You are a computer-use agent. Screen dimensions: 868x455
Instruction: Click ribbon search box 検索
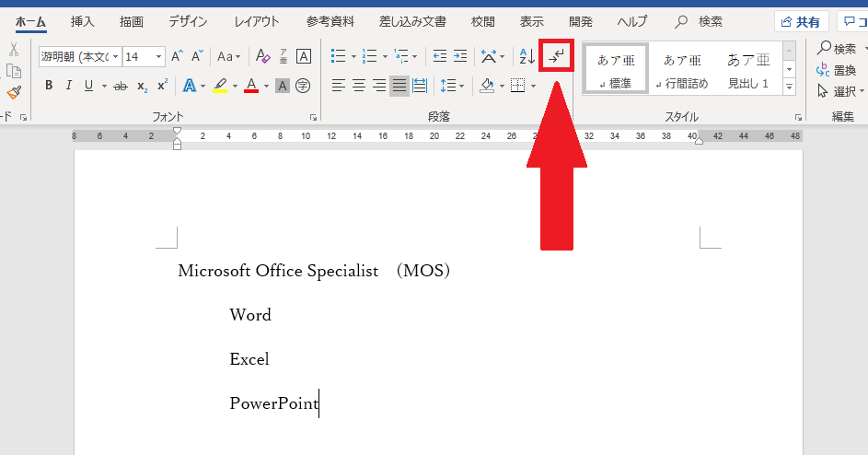(x=700, y=21)
